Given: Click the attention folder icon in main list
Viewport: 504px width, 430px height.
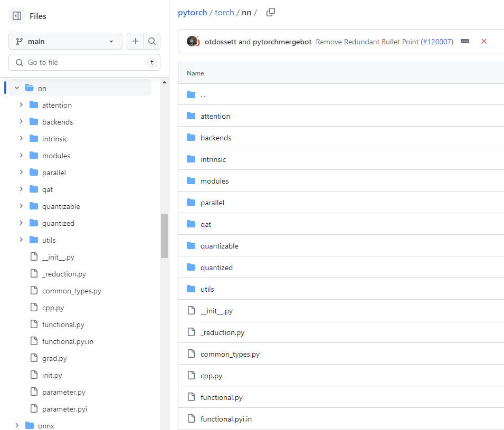Looking at the screenshot, I should (191, 116).
